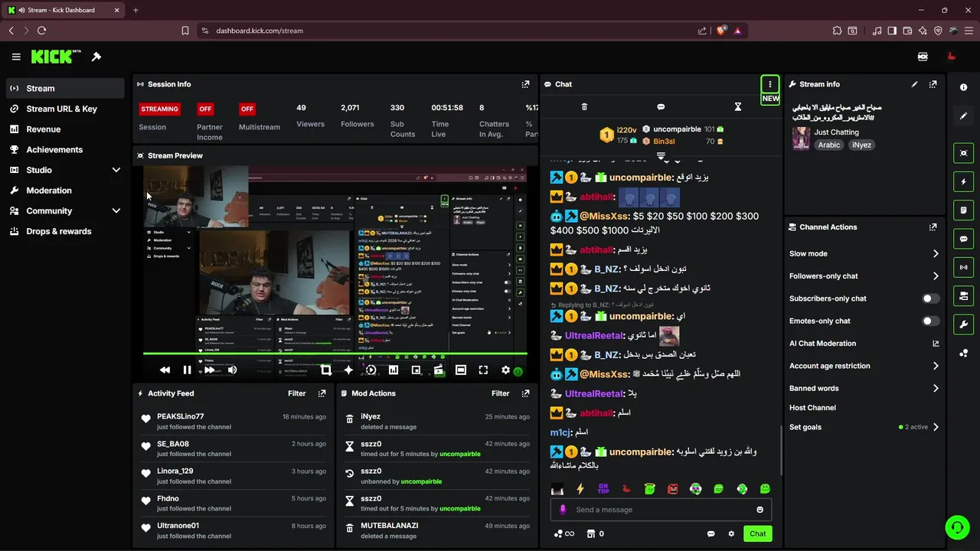Click the pencil icon in the right sidebar
980x551 pixels.
pos(963,116)
